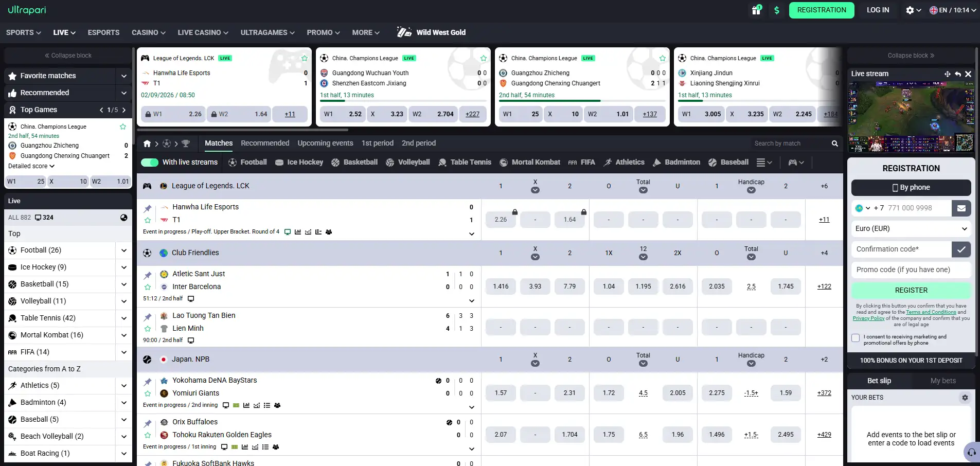
Task: Toggle favorite star beside Inter Barcelona
Action: click(148, 287)
